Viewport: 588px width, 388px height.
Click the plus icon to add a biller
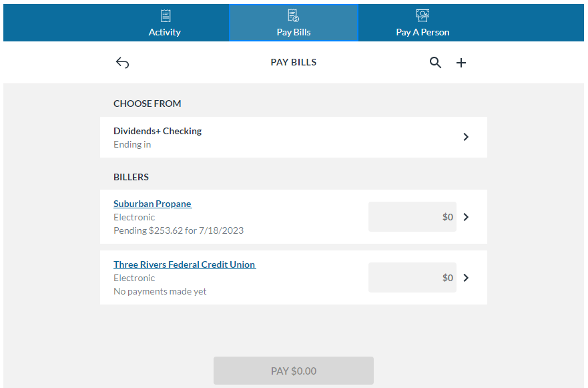click(x=461, y=62)
